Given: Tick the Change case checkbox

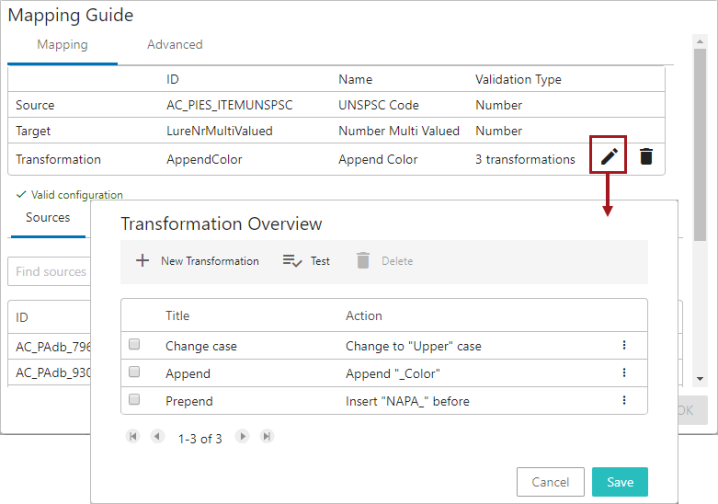Looking at the screenshot, I should coord(134,344).
